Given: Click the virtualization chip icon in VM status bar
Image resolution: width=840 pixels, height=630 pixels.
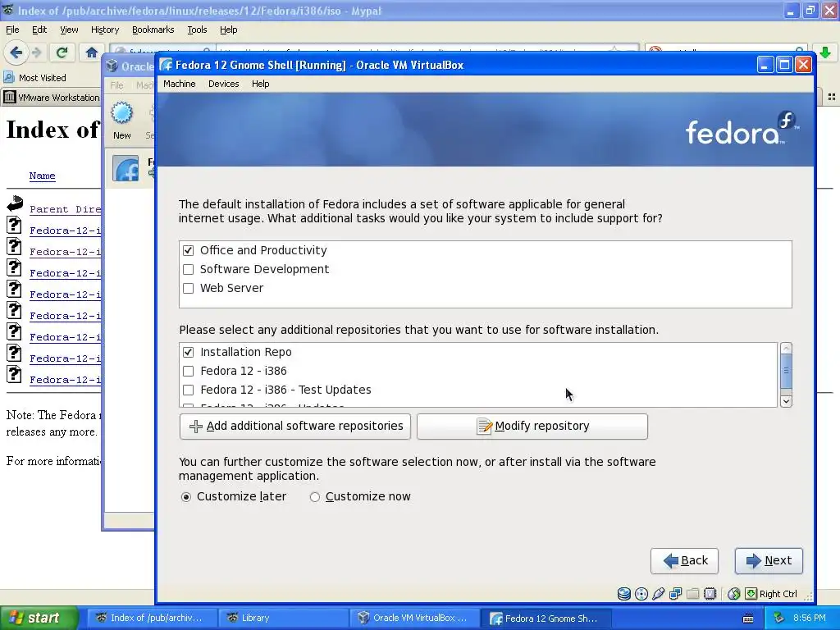Looking at the screenshot, I should click(x=710, y=594).
